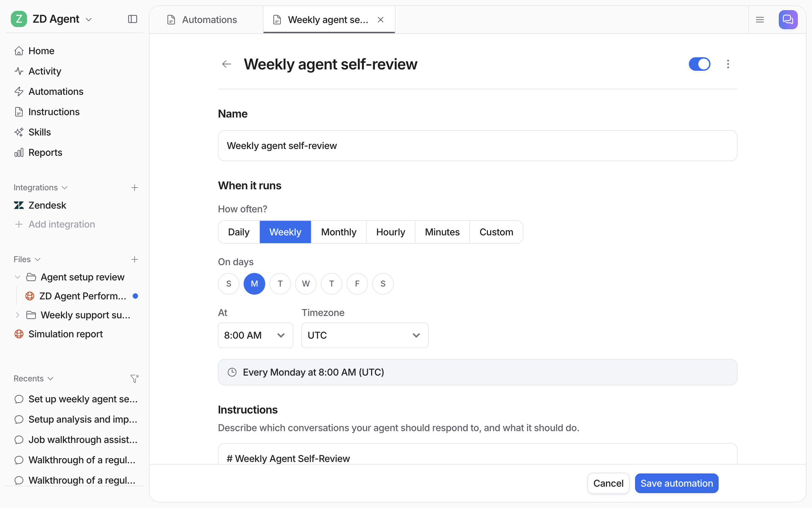Toggle Wednesday day circle

click(306, 284)
